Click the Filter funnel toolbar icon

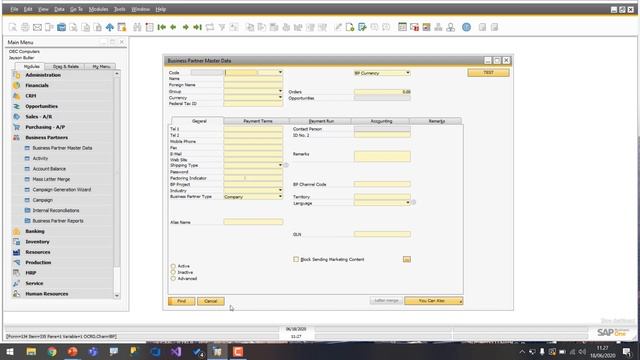point(222,27)
